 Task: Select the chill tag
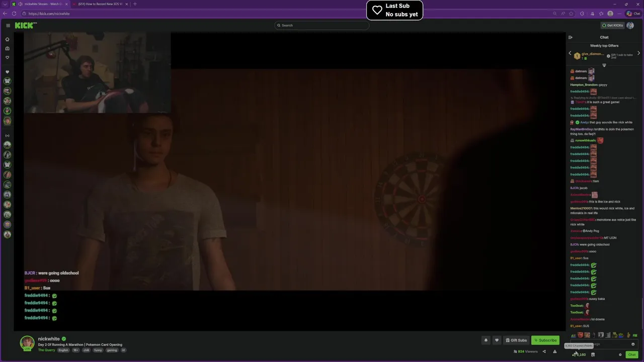[87, 350]
